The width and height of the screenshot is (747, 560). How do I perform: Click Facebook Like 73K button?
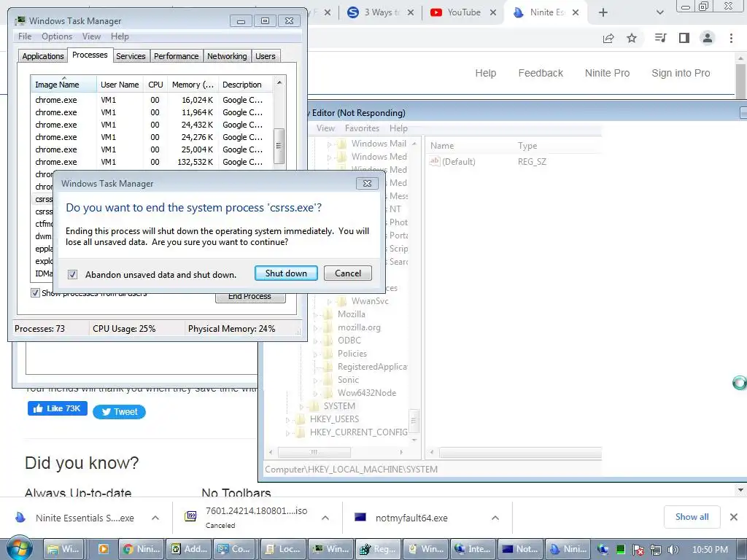(57, 408)
